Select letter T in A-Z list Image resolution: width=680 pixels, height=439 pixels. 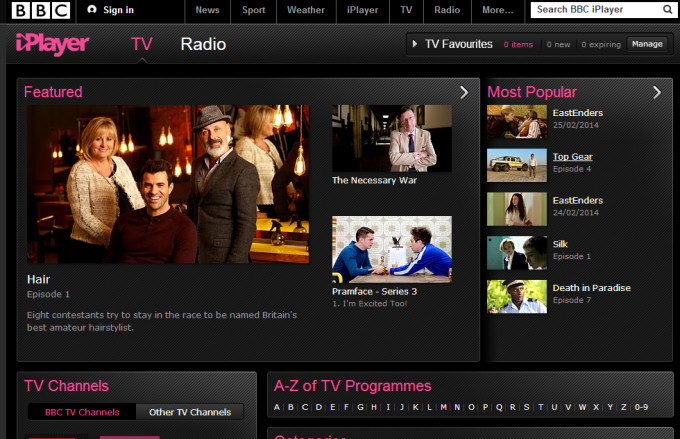tap(540, 407)
